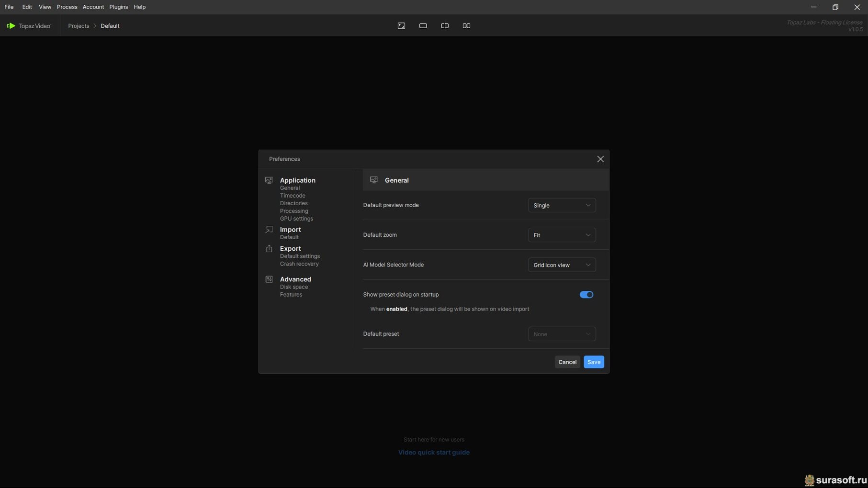Click the Advanced section icon
Image resolution: width=868 pixels, height=488 pixels.
pos(269,279)
